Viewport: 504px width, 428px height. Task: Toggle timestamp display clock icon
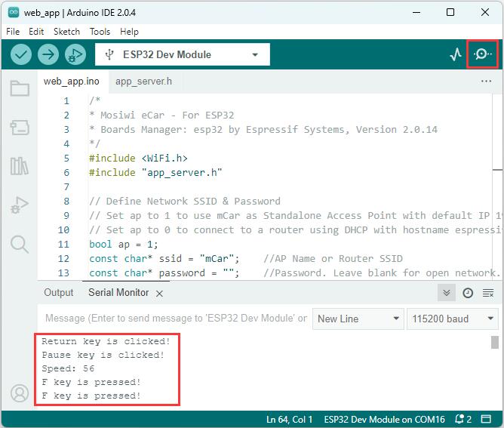point(468,293)
